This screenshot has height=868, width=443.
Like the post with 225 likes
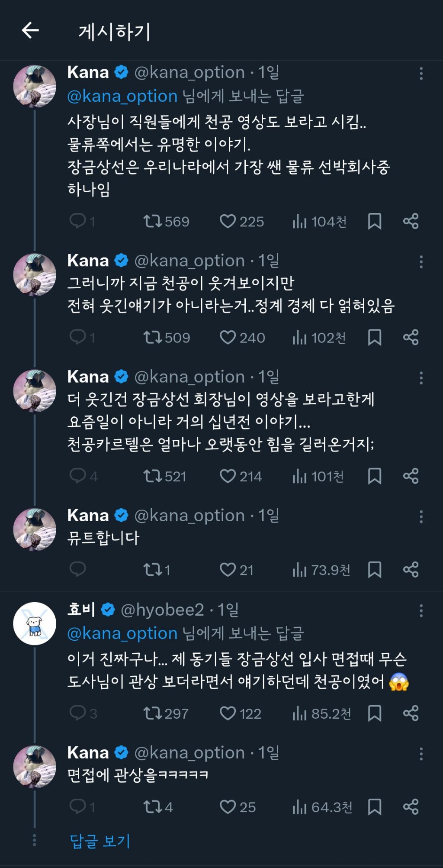pos(228,222)
